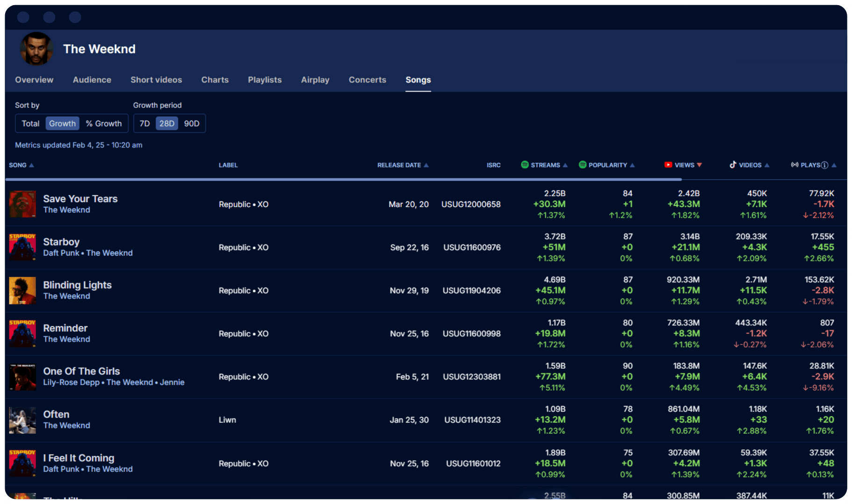Click the Spotify icon beside POPULARITY
The image size is (852, 504).
pos(582,165)
